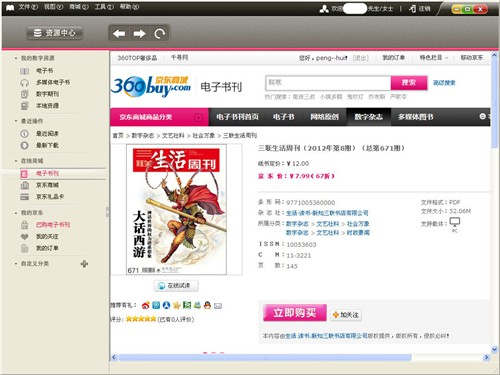500x375 pixels.
Task: Share via the Weibo icon
Action: click(x=146, y=305)
